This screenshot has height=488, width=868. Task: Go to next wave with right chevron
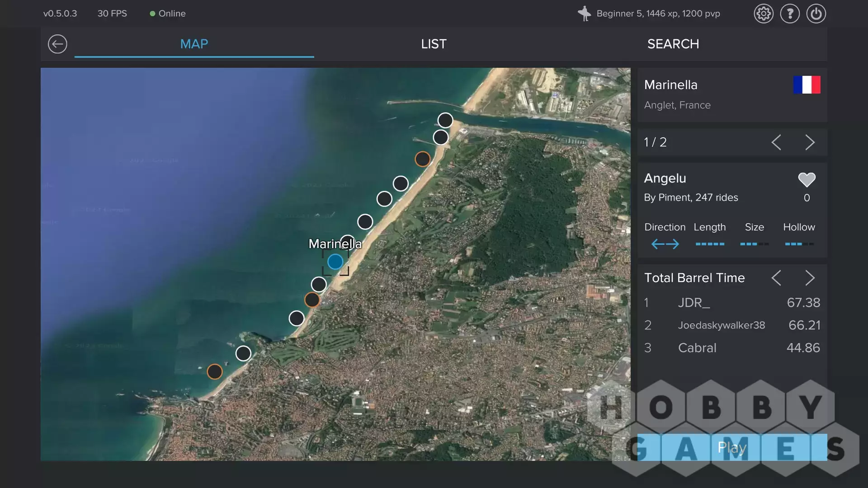tap(810, 142)
